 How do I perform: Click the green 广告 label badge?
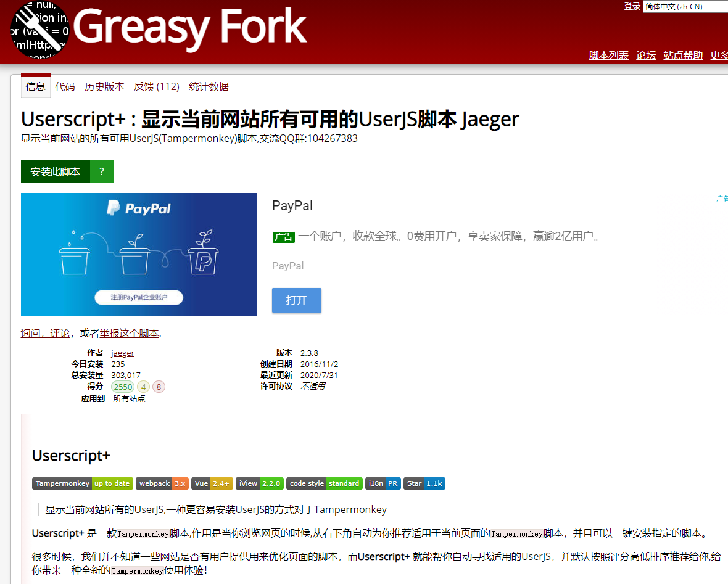click(284, 237)
